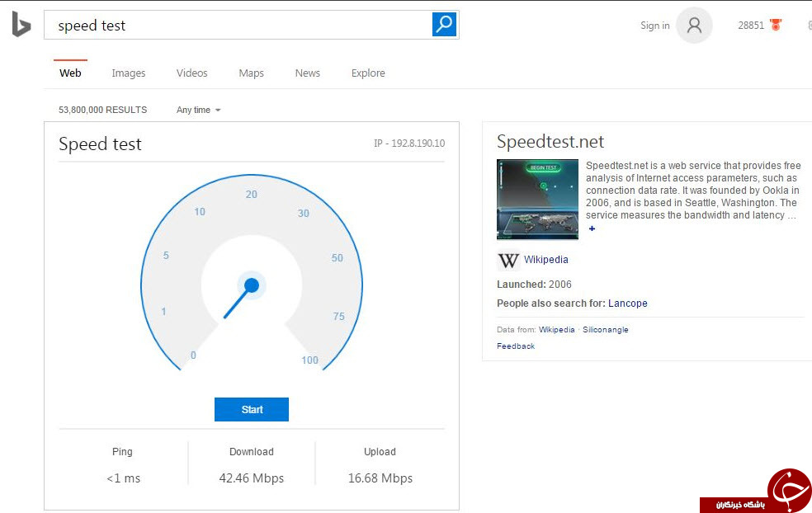812x513 pixels.
Task: Click the Upload label
Action: click(380, 451)
